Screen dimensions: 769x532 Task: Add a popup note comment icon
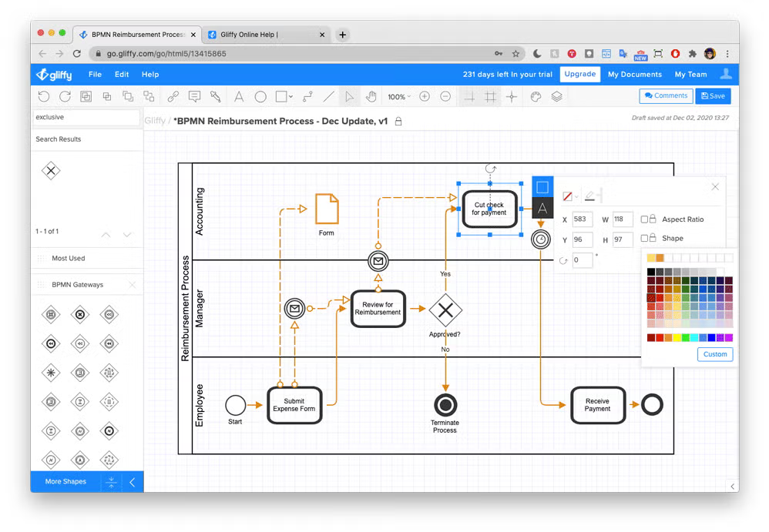pos(194,96)
